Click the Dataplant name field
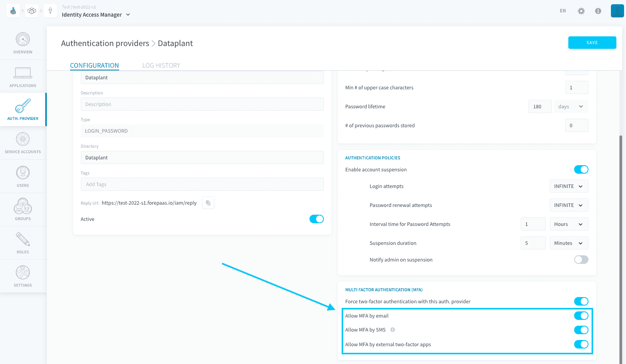Image resolution: width=626 pixels, height=364 pixels. tap(202, 77)
